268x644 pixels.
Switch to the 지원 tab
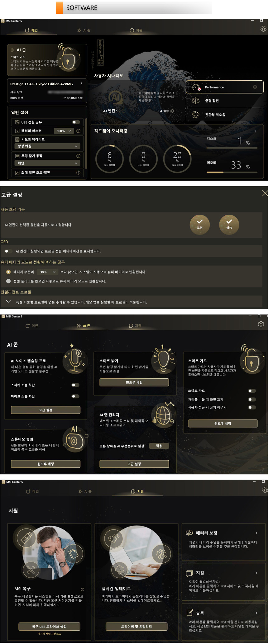coord(136,30)
